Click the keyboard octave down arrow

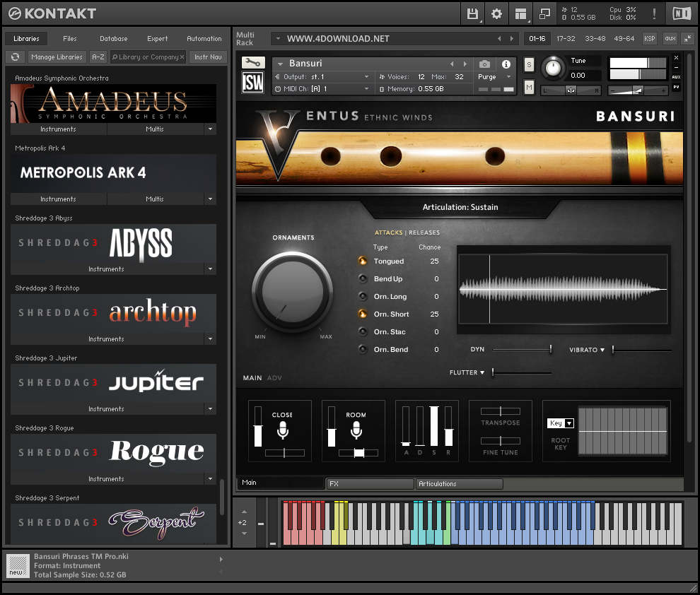244,534
